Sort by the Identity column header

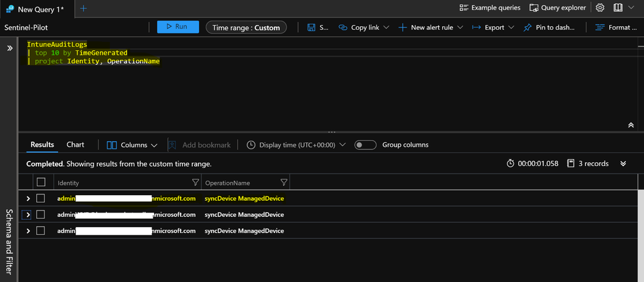(68, 183)
